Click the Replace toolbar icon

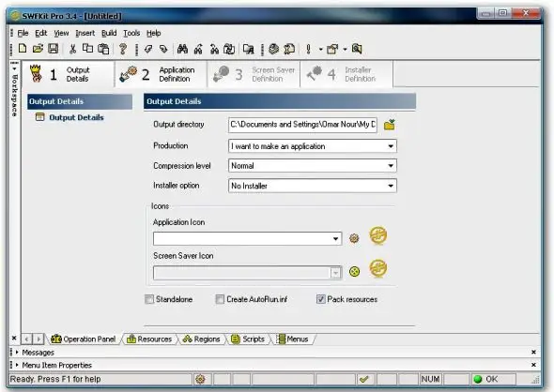(x=229, y=49)
